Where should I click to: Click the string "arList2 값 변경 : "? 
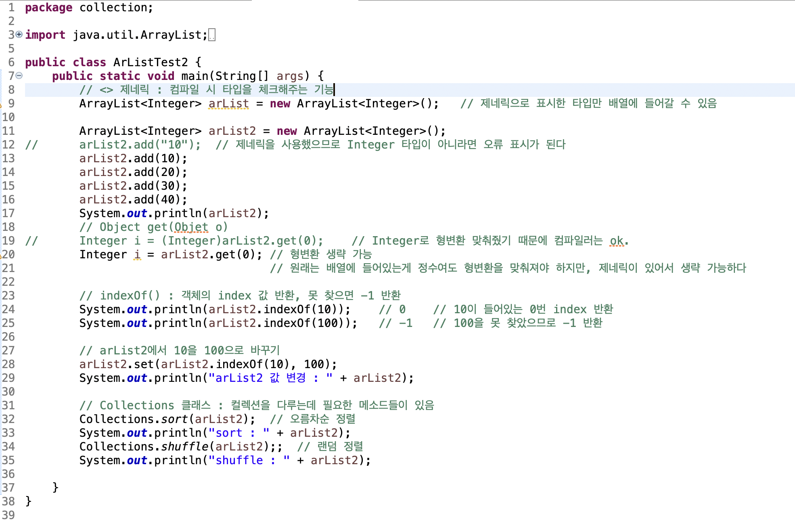click(270, 378)
